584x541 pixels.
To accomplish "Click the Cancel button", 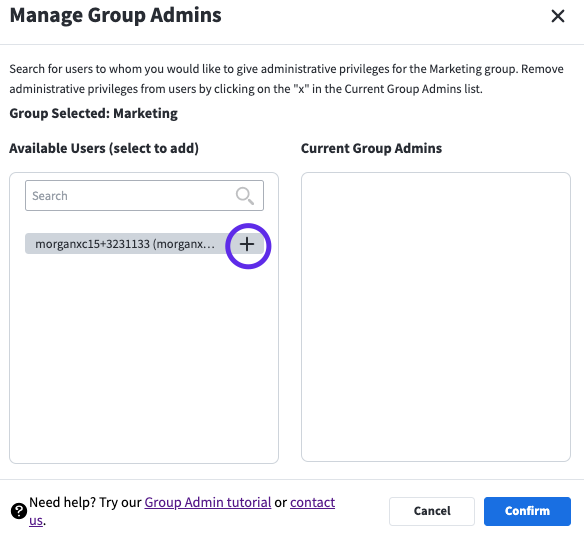I will coord(432,511).
